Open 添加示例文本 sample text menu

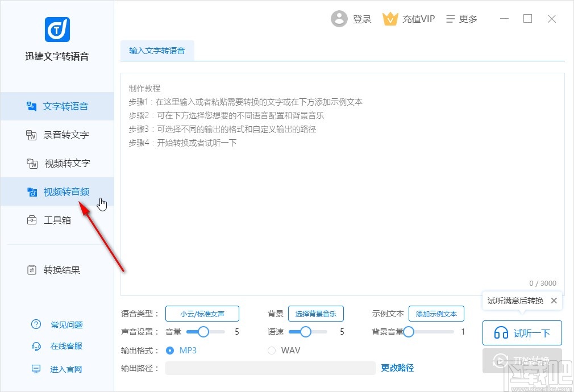coord(436,313)
